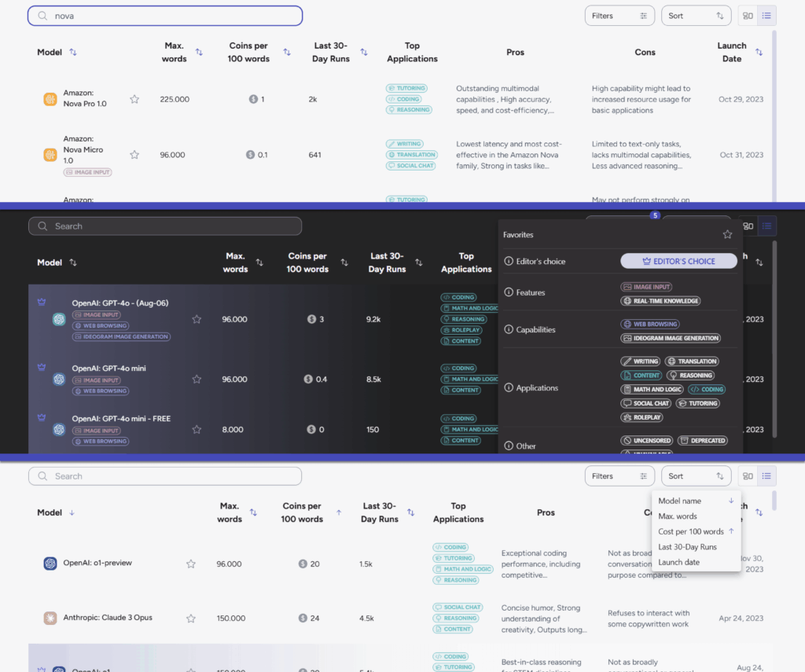
Task: Sort by Last 30-Day Runs, bottom panel
Action: (410, 512)
